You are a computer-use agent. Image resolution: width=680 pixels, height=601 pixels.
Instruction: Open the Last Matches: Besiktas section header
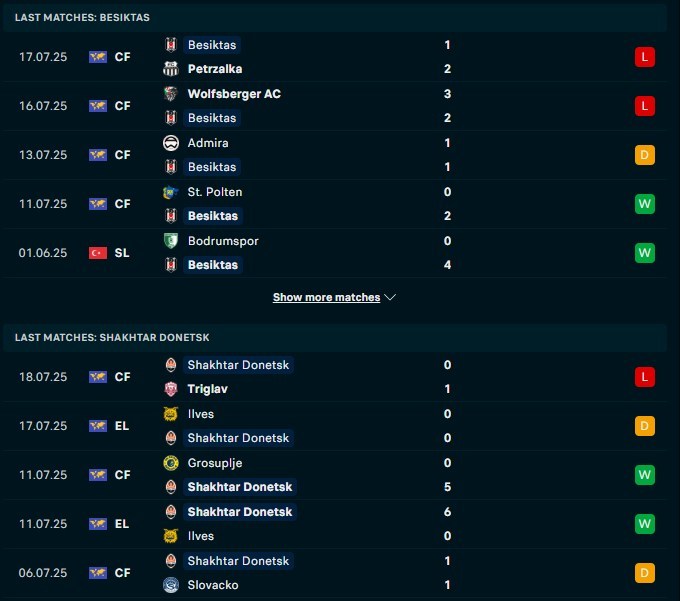pos(82,17)
